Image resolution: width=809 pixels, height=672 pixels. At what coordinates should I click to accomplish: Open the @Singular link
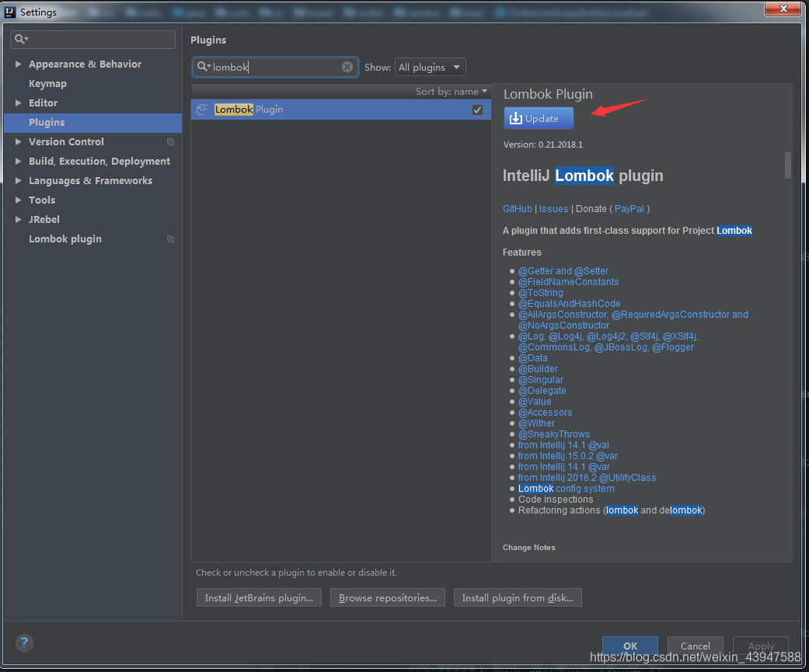point(540,380)
